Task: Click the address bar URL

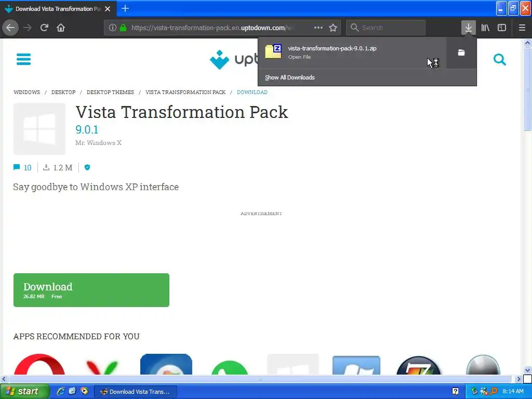Action: pos(212,28)
